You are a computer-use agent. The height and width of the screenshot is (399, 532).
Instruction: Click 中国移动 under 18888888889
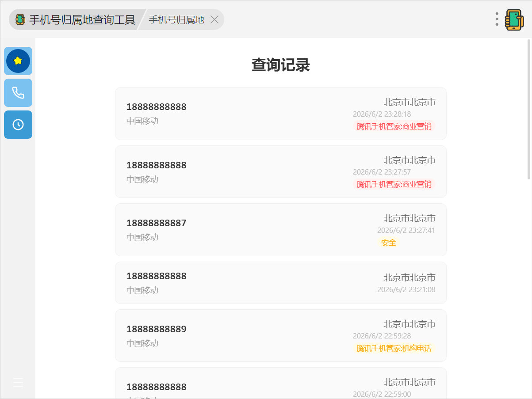pyautogui.click(x=142, y=343)
